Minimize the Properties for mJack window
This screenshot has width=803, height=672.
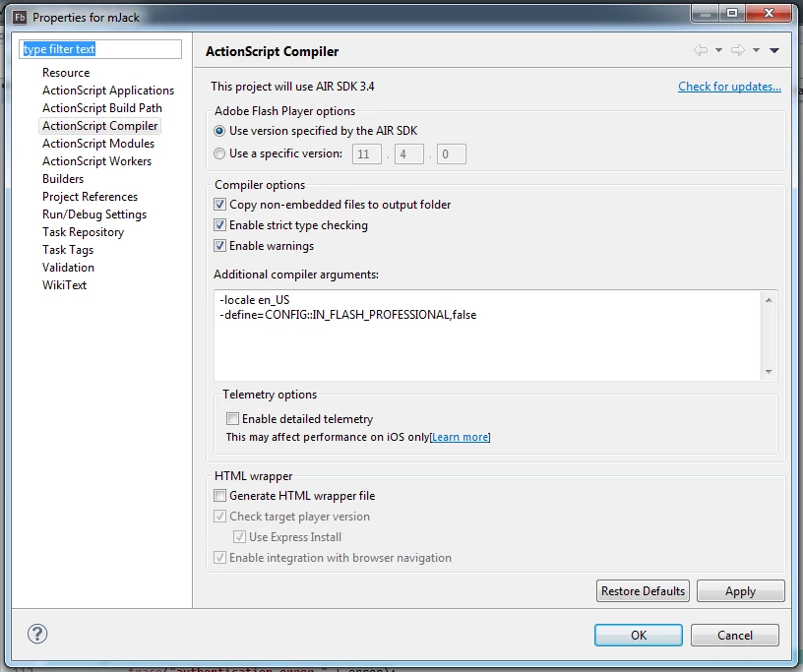(706, 14)
